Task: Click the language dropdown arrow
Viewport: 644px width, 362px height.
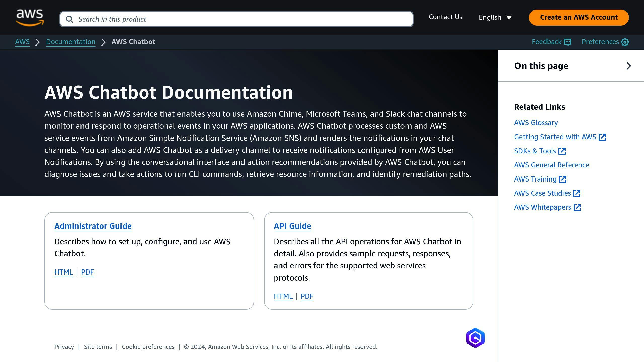Action: click(x=509, y=18)
